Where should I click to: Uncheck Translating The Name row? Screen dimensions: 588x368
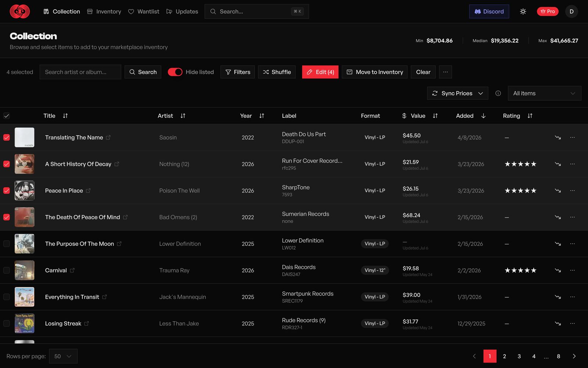[7, 137]
